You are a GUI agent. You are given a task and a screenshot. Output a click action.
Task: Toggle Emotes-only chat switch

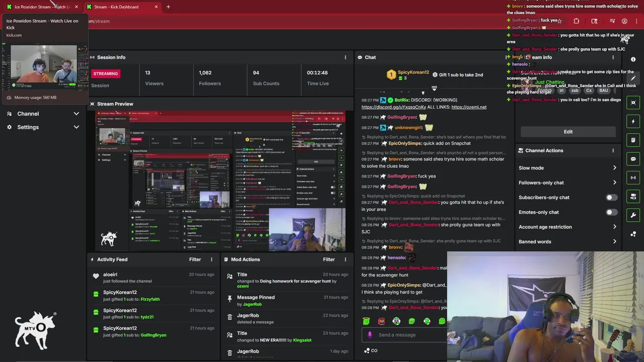click(611, 212)
